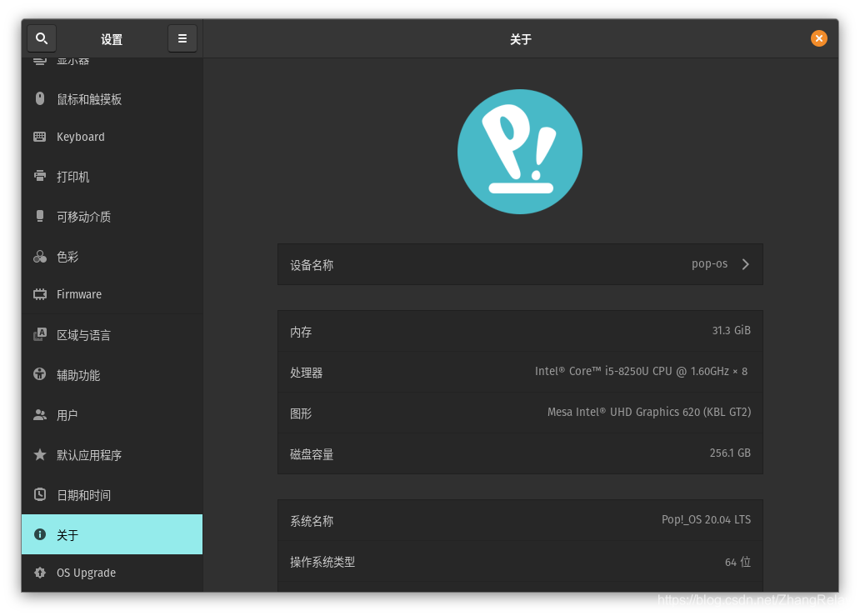
Task: Open the OS Upgrade panel
Action: pyautogui.click(x=112, y=573)
